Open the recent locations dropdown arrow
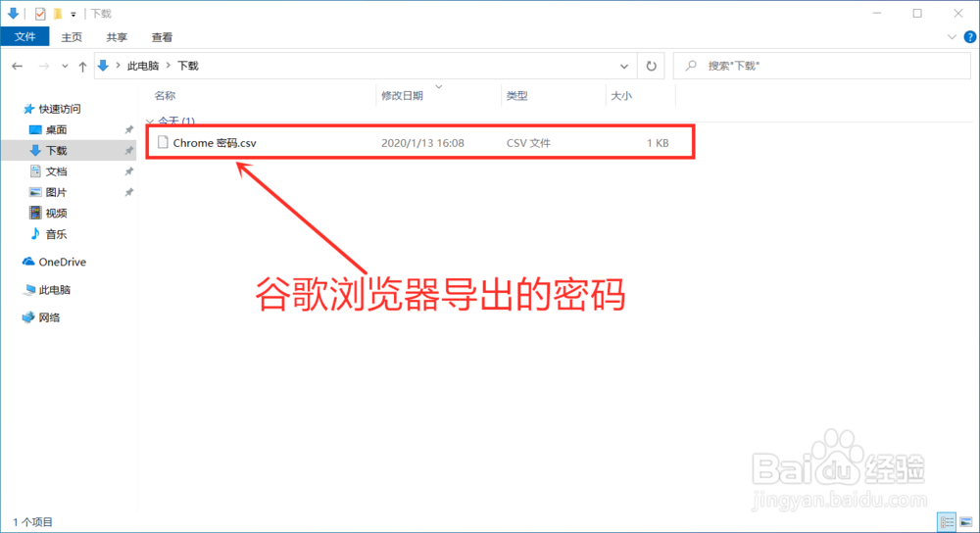This screenshot has width=980, height=533. pyautogui.click(x=65, y=66)
